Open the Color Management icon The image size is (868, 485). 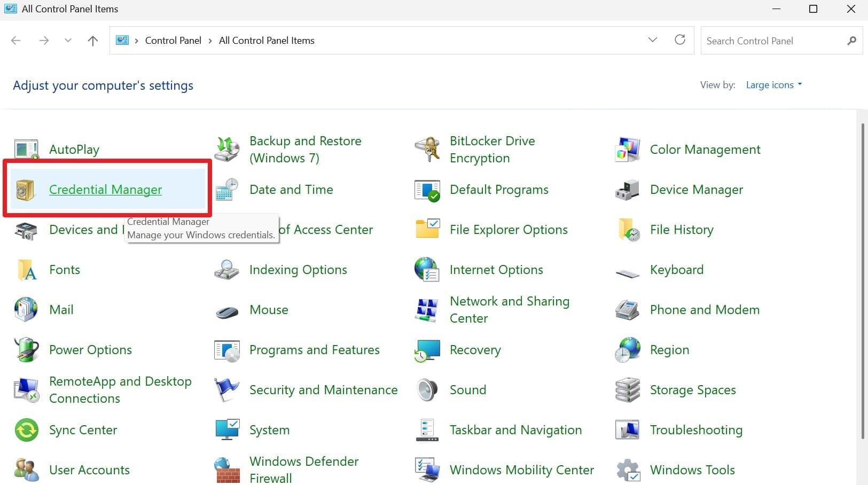628,150
